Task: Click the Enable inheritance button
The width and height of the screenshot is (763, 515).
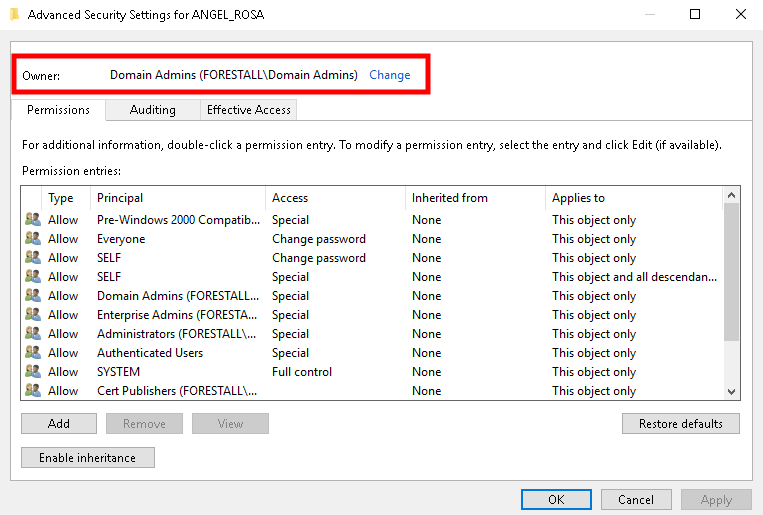Action: point(87,457)
